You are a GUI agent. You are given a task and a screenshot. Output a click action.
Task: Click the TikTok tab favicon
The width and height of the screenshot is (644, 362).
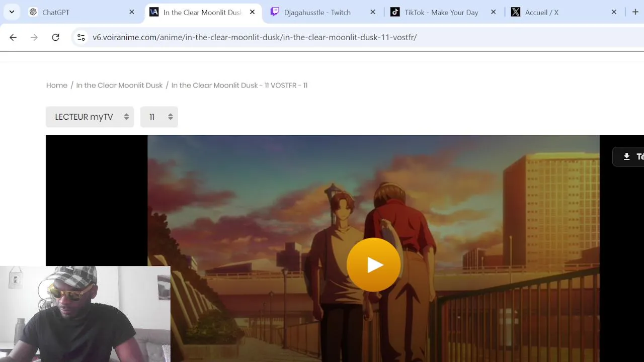pos(395,12)
